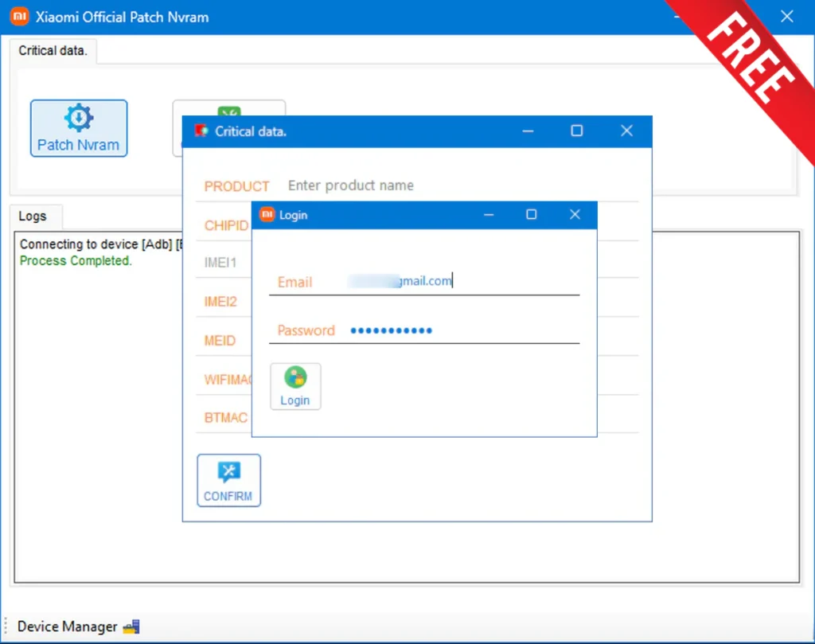Image resolution: width=815 pixels, height=644 pixels.
Task: Click the Mi icon in Login title bar
Action: 267,215
